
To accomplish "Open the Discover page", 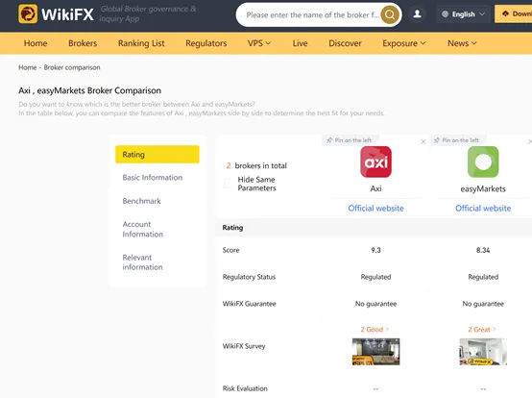I will pos(345,43).
